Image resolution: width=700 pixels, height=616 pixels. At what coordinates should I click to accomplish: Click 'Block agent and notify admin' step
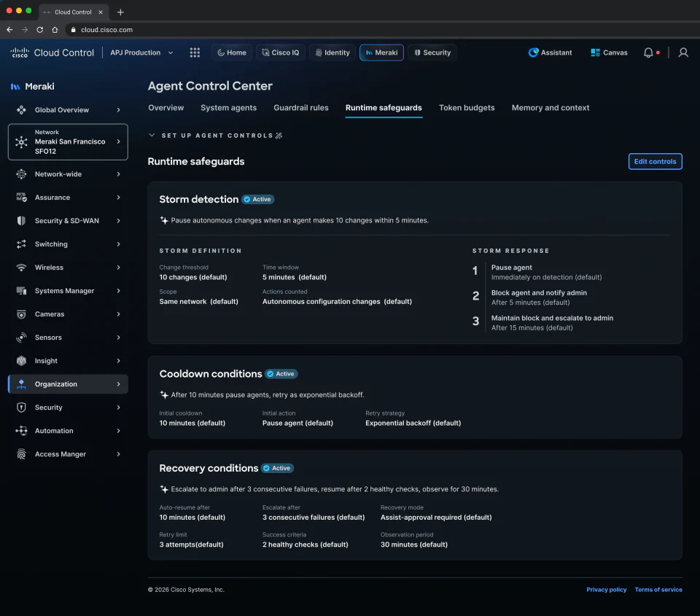[539, 293]
